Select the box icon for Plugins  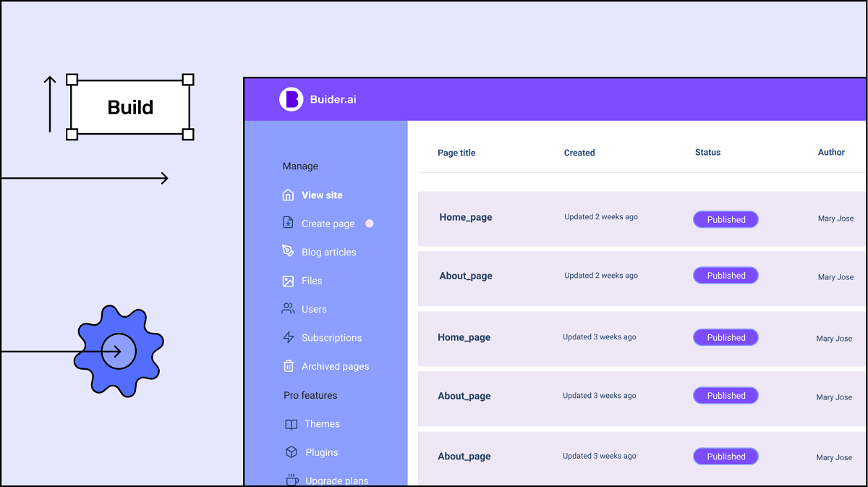click(x=291, y=452)
